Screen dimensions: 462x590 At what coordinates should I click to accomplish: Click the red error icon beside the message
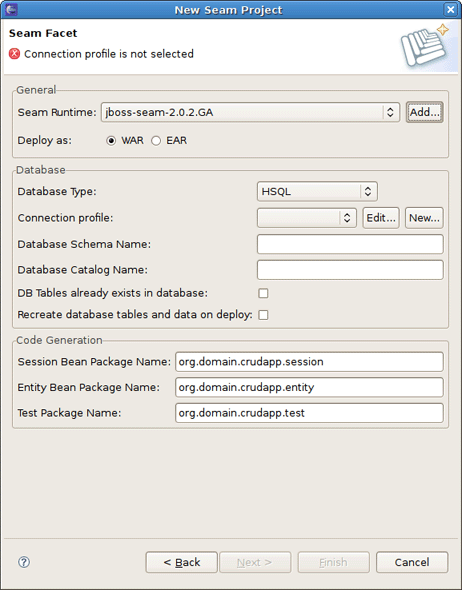[x=14, y=54]
